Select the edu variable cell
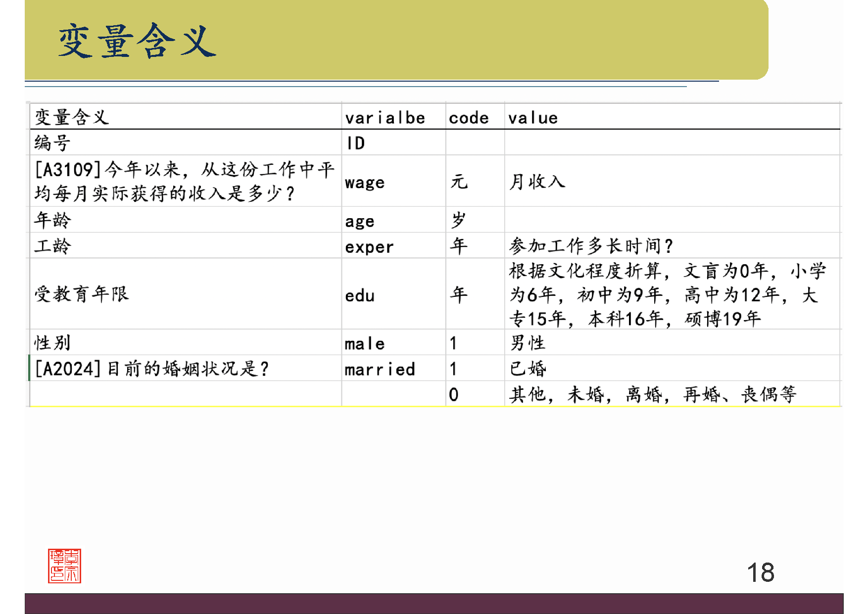Image resolution: width=868 pixels, height=614 pixels. [359, 295]
